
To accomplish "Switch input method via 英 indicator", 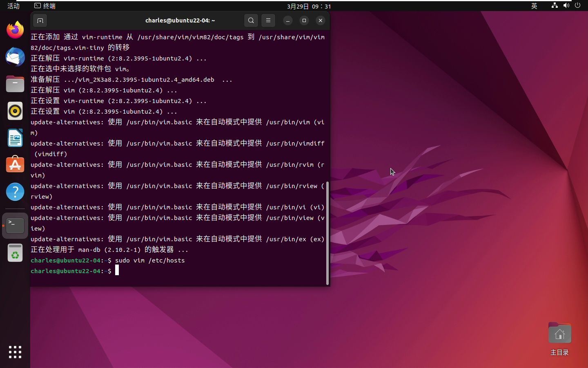I will pyautogui.click(x=534, y=6).
